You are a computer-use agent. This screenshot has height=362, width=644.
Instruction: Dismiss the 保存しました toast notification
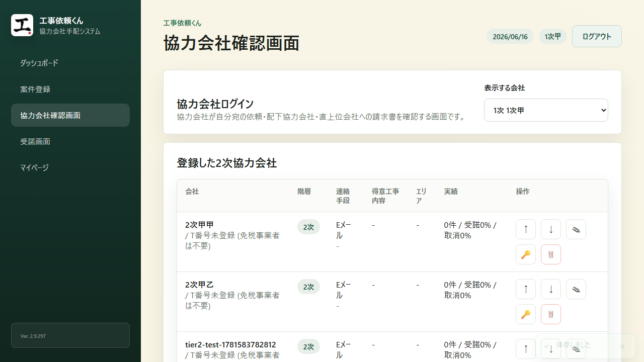coord(622,346)
